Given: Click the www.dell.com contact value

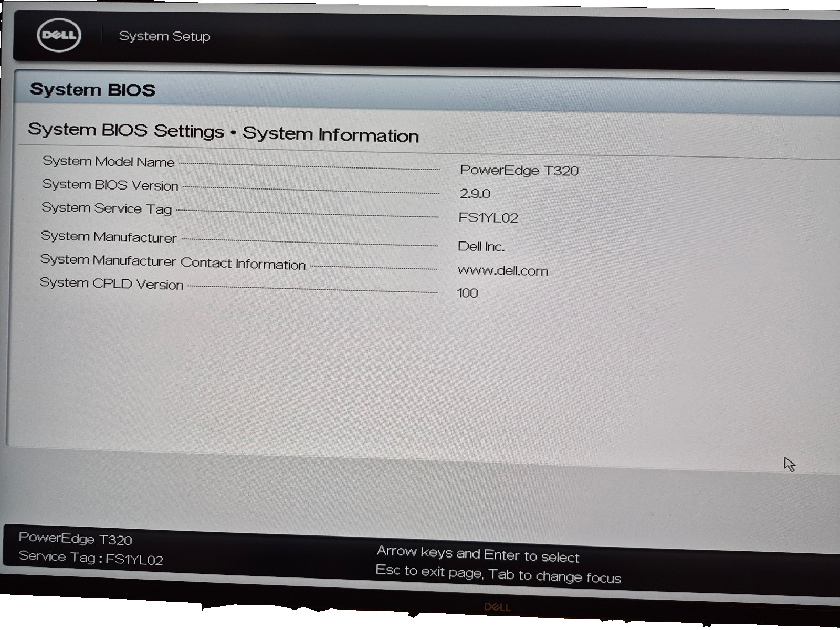Looking at the screenshot, I should pos(502,271).
